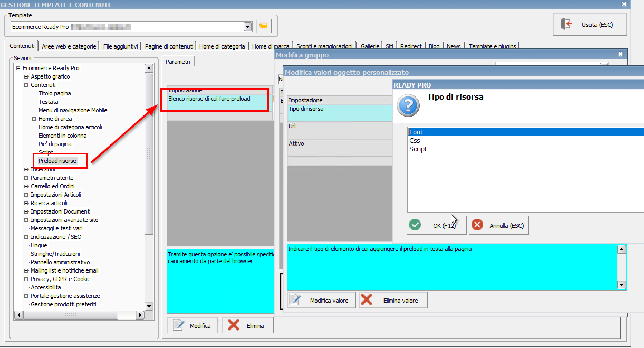The width and height of the screenshot is (644, 348).
Task: Select Css in resource type list
Action: (415, 141)
